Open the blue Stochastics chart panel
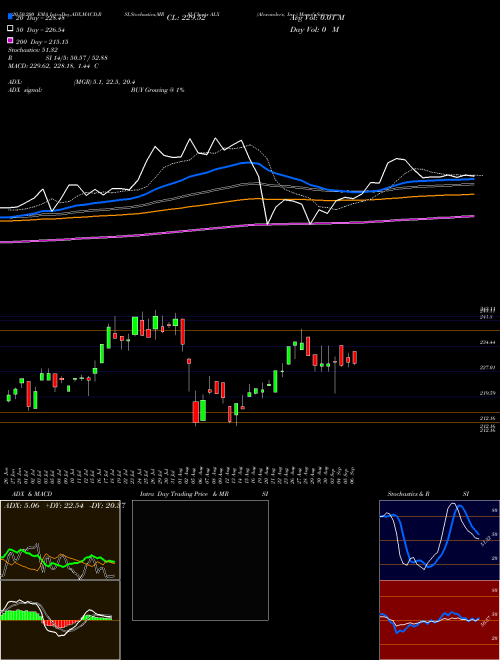The height and width of the screenshot is (660, 500). click(x=439, y=540)
